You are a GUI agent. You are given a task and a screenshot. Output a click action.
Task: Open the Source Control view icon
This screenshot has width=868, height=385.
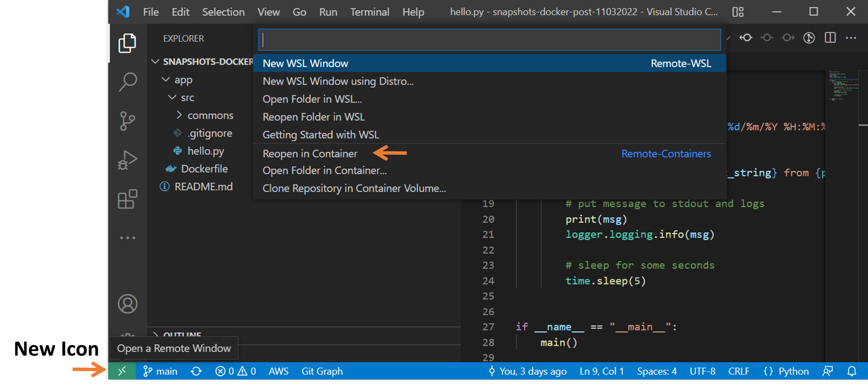pos(127,121)
